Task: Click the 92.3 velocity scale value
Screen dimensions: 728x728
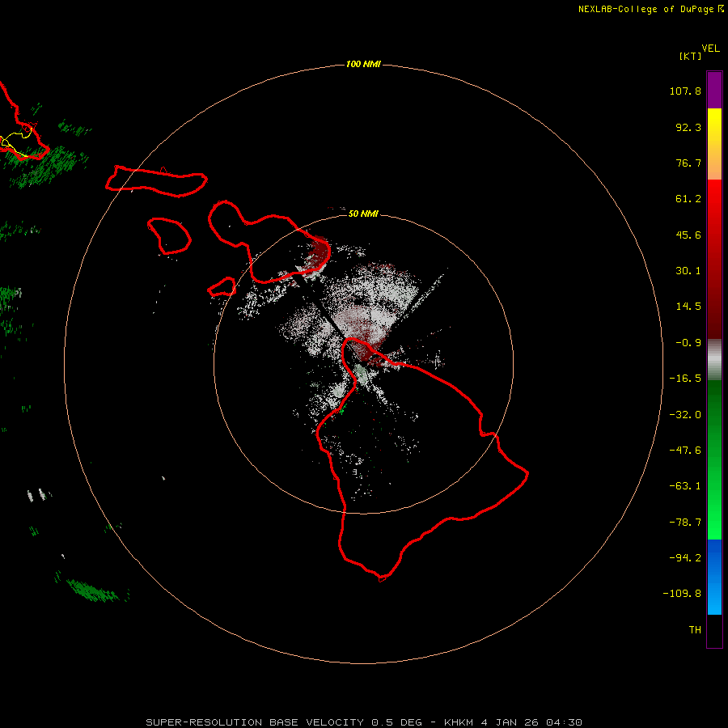Action: (688, 127)
